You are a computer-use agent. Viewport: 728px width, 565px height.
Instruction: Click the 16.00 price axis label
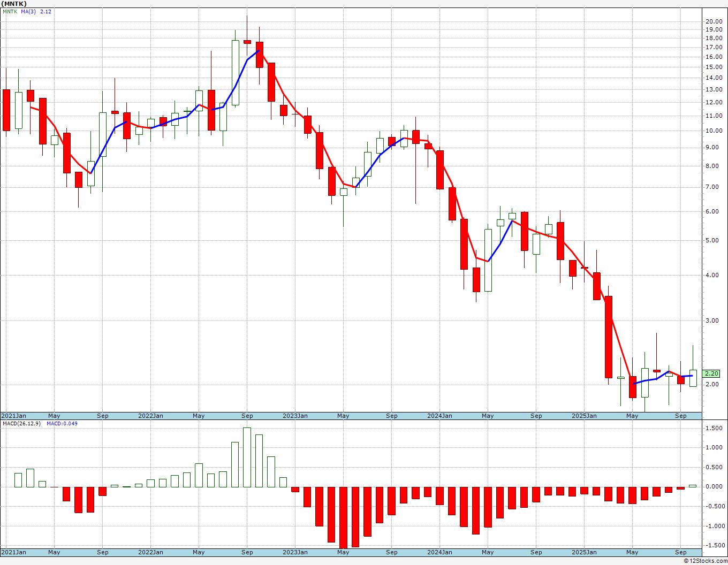click(x=714, y=57)
